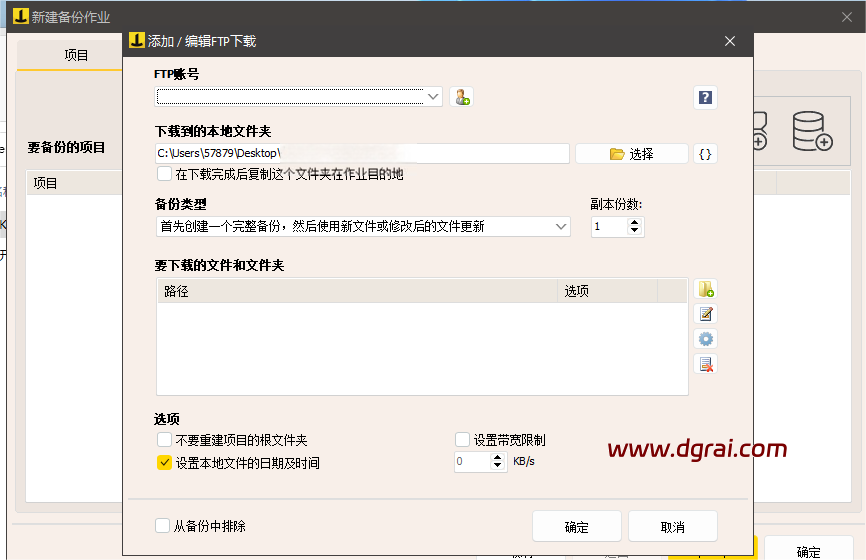Image resolution: width=866 pixels, height=560 pixels.
Task: Switch to the 项目 tab
Action: click(x=76, y=56)
